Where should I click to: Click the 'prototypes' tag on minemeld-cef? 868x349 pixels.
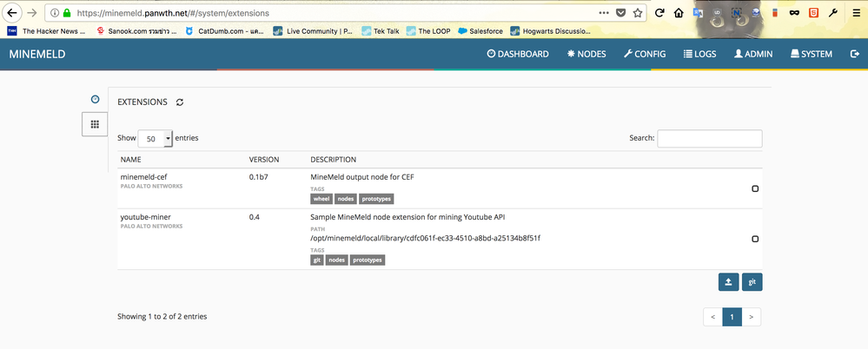(376, 199)
